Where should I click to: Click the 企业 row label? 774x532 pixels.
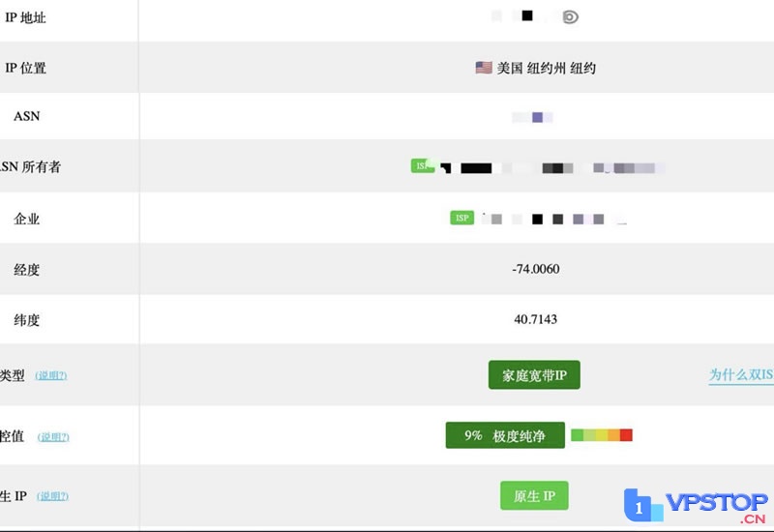(27, 219)
